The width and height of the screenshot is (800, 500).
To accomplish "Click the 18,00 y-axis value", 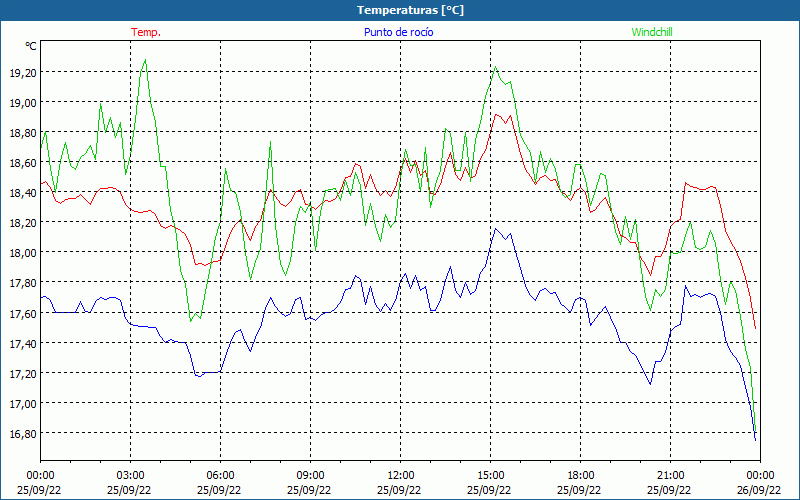I will click(22, 253).
